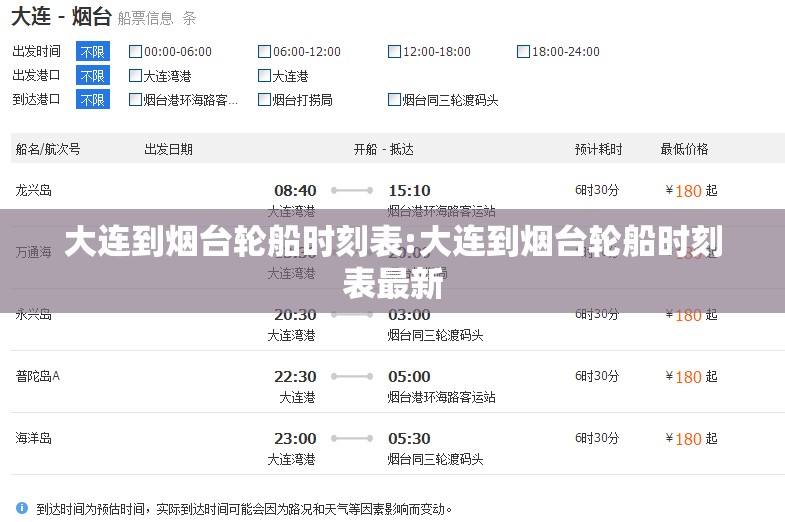Image resolution: width=785 pixels, height=522 pixels.
Task: Check the 烟台港环海路客... arrival port box
Action: pos(135,100)
